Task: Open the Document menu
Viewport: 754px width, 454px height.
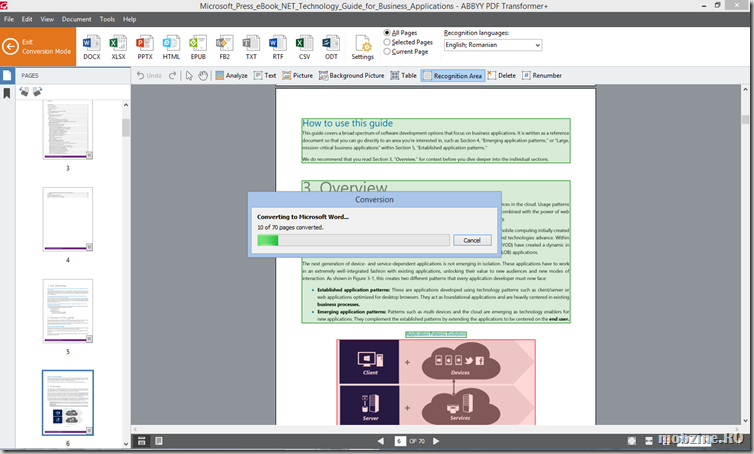Action: pos(76,19)
